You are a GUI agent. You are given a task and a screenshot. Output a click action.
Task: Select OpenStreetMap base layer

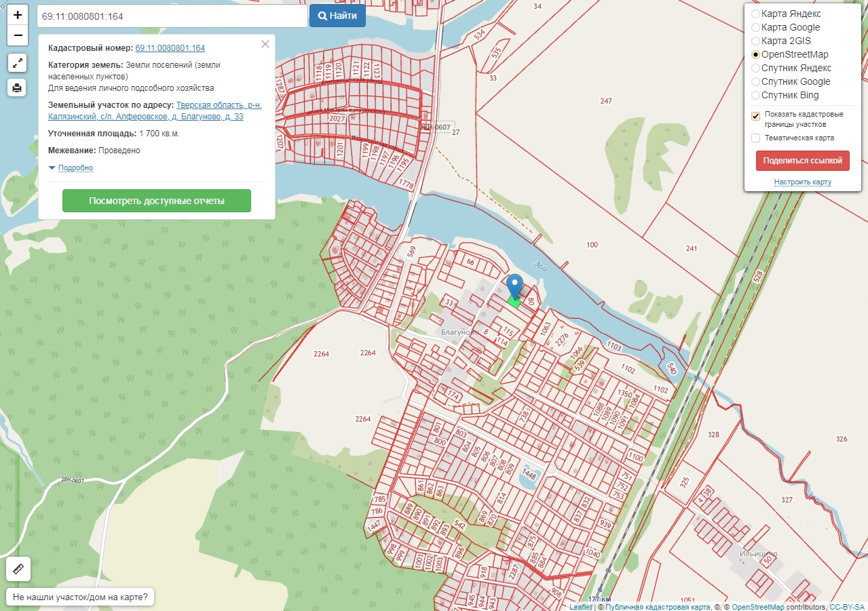755,54
